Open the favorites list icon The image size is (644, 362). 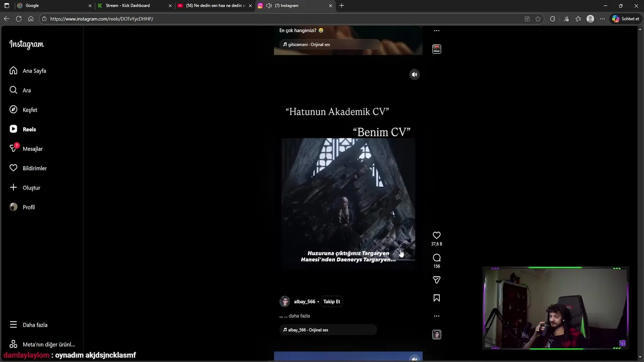(x=578, y=19)
